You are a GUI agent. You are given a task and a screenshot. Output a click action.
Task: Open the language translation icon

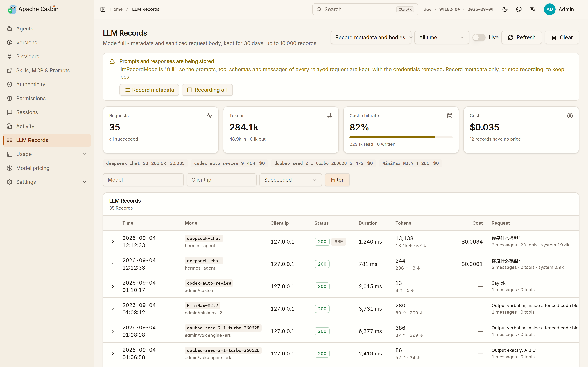[533, 9]
